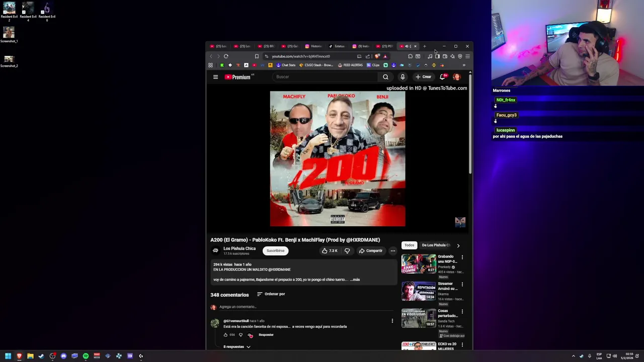The height and width of the screenshot is (362, 644).
Task: Click the YouTube search magnifier button
Action: (x=385, y=77)
